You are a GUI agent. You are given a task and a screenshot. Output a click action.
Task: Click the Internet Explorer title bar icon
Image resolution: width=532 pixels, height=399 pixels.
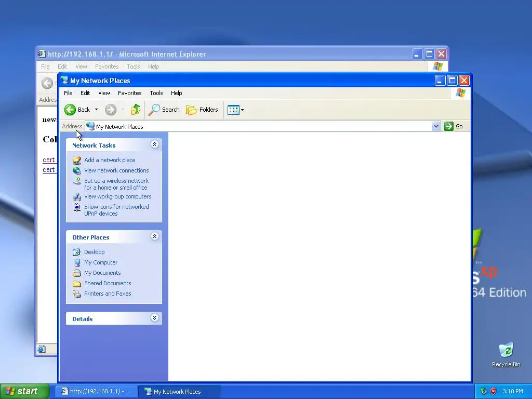click(42, 54)
